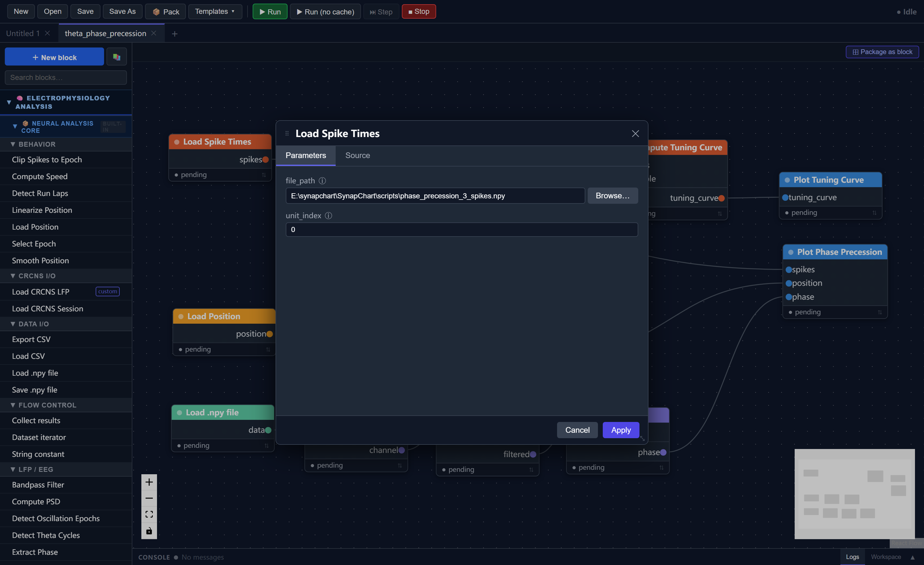Run the workflow
This screenshot has height=565, width=924.
(x=270, y=11)
